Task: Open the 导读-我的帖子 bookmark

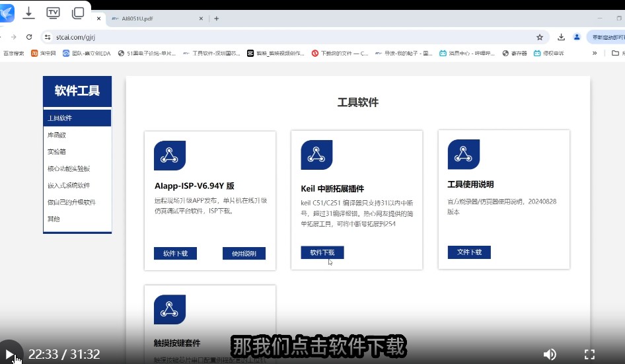Action: [x=404, y=53]
